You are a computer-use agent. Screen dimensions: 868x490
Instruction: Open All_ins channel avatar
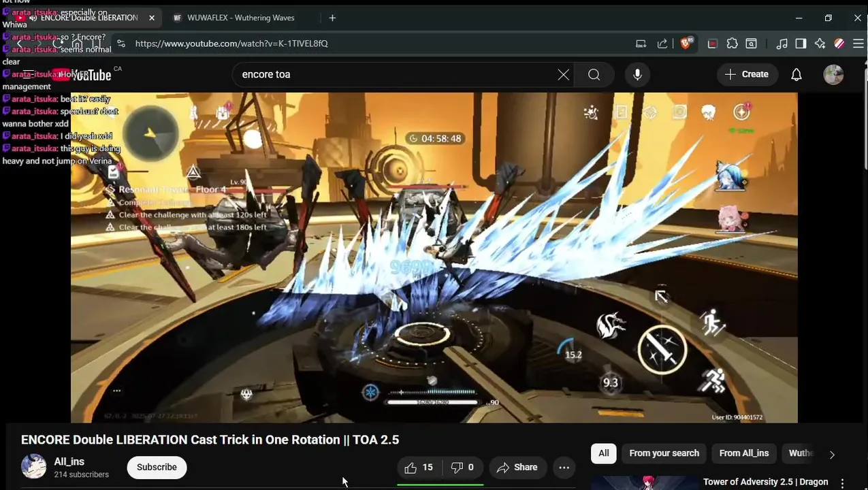click(x=34, y=467)
